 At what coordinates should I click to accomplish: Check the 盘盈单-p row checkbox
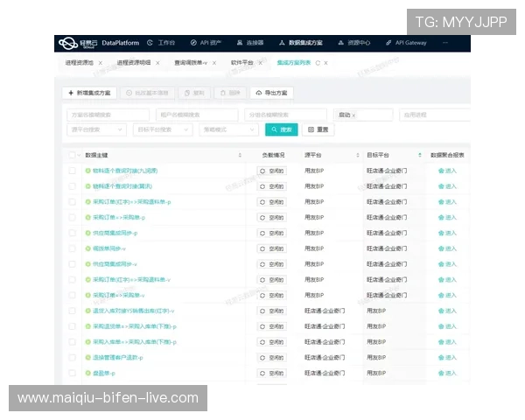[72, 373]
